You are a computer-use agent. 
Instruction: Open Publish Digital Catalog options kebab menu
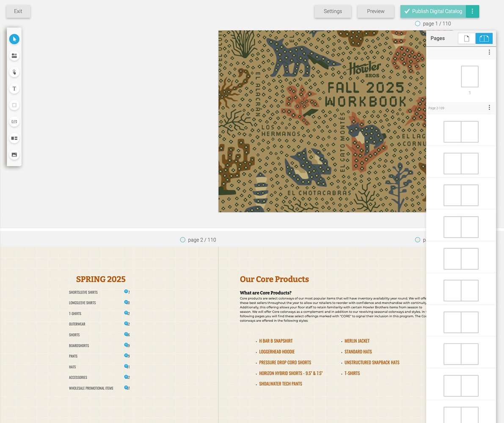coord(472,11)
